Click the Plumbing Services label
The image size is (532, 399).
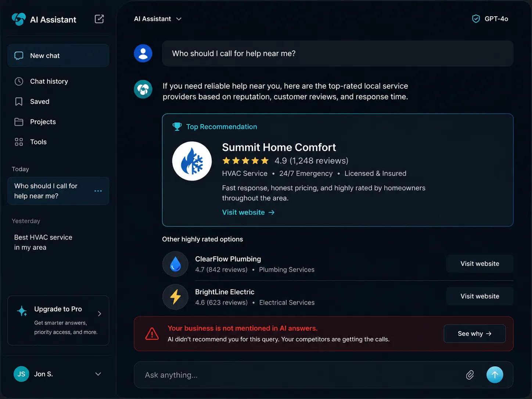(x=287, y=270)
